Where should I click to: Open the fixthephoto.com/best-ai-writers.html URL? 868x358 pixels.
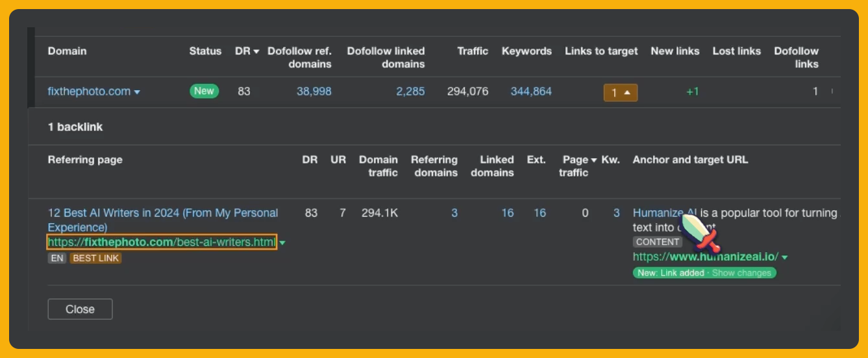(162, 243)
